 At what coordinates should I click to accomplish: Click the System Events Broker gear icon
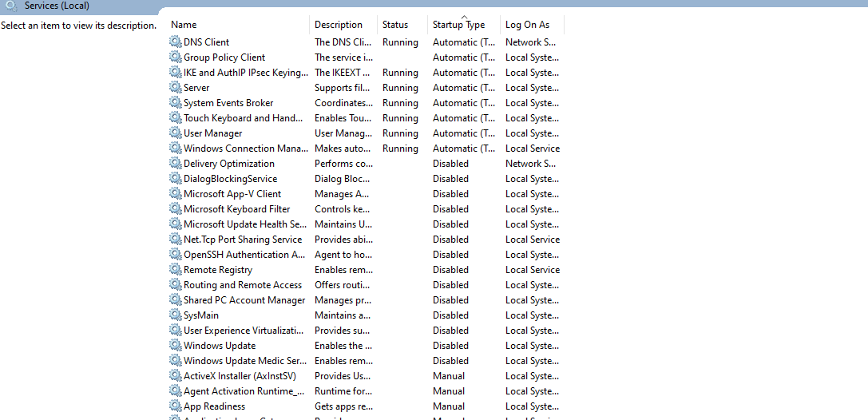(176, 103)
